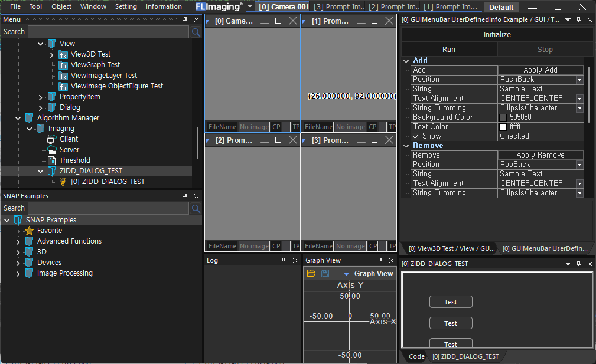Click the View3D Test fx icon
This screenshot has height=364, width=596.
[x=63, y=55]
